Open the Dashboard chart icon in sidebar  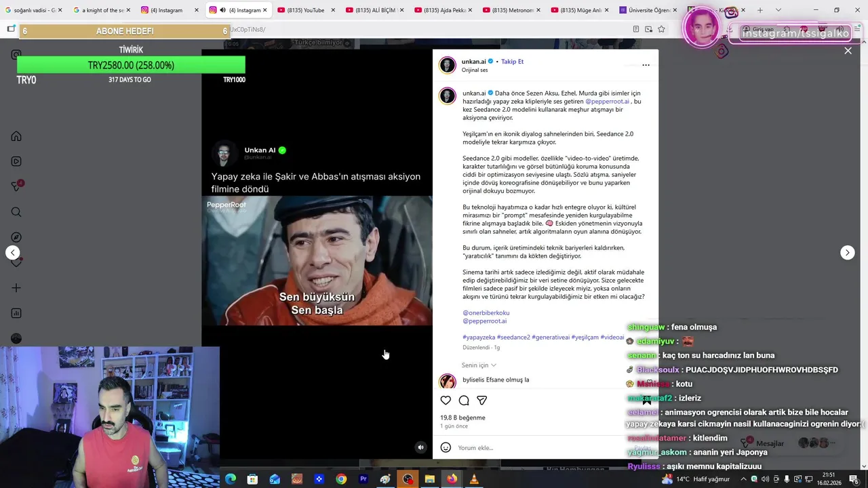tap(16, 313)
